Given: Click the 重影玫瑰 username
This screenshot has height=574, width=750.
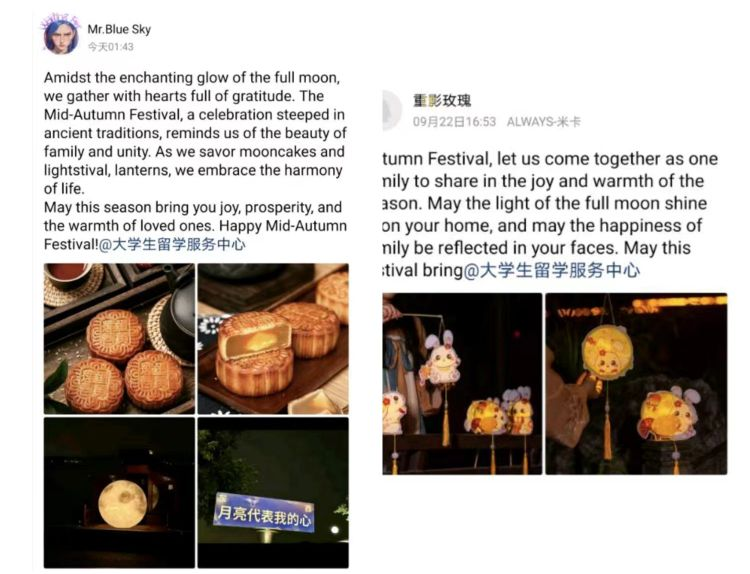Looking at the screenshot, I should pos(442,100).
